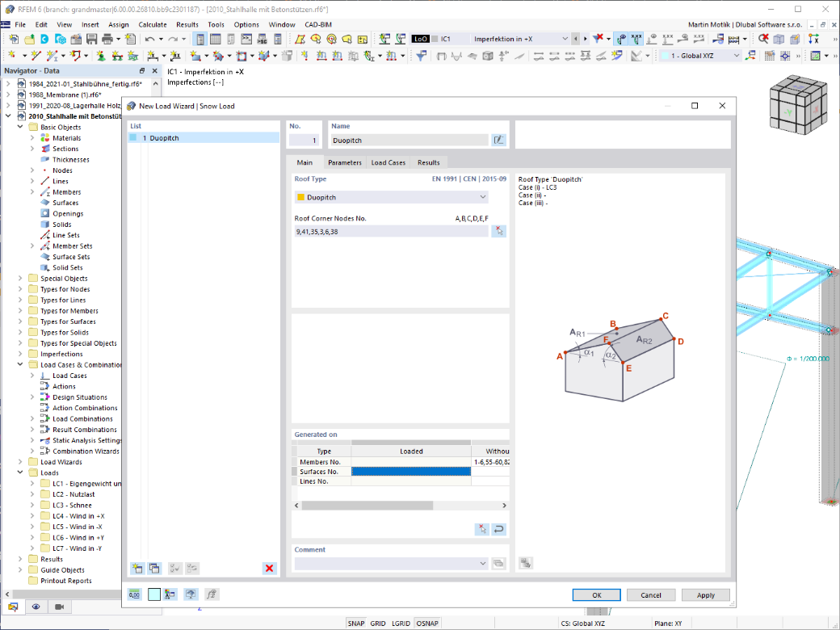Click the light blue color swatch
The height and width of the screenshot is (630, 840).
click(154, 594)
